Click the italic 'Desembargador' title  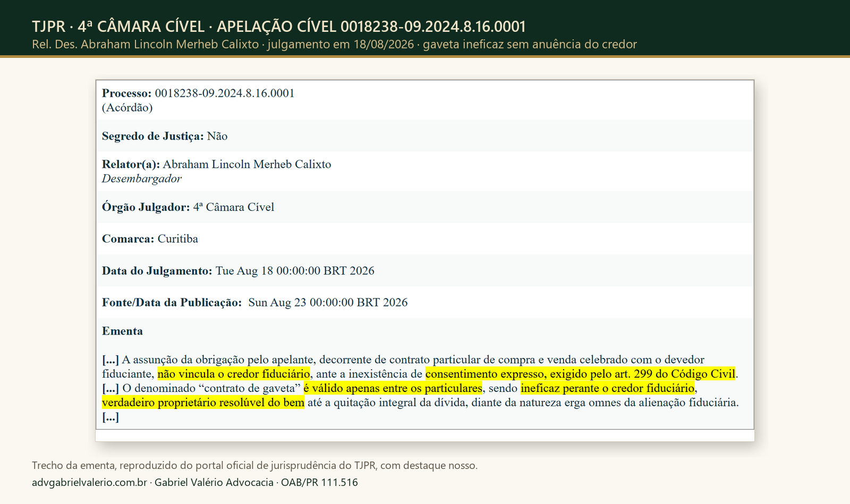[x=142, y=178]
